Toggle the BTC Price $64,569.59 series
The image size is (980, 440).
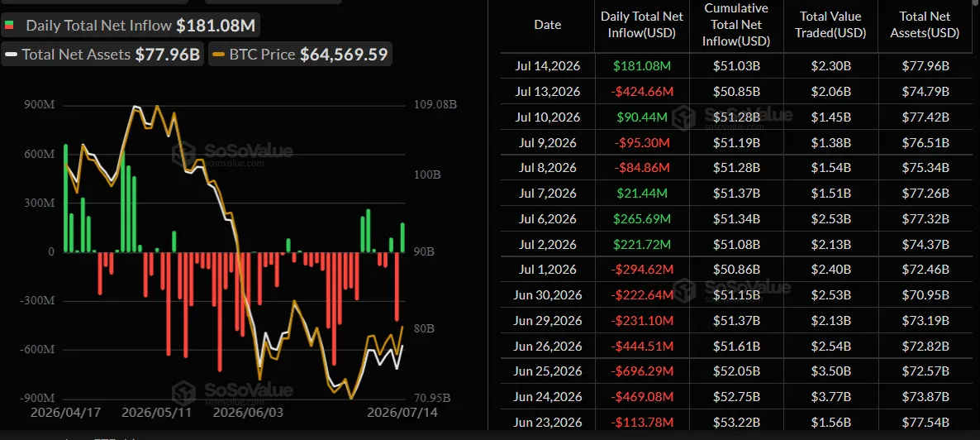pos(301,55)
